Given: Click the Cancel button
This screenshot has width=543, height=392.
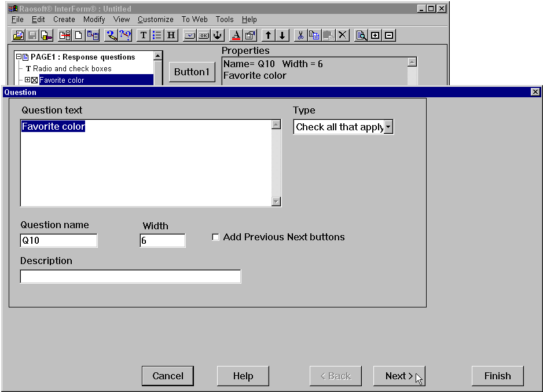Looking at the screenshot, I should (x=168, y=376).
